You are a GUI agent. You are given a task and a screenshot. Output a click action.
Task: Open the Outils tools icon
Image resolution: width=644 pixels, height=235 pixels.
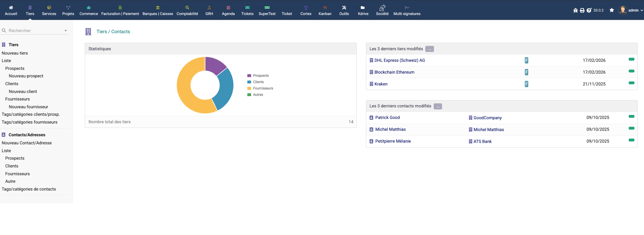click(344, 8)
